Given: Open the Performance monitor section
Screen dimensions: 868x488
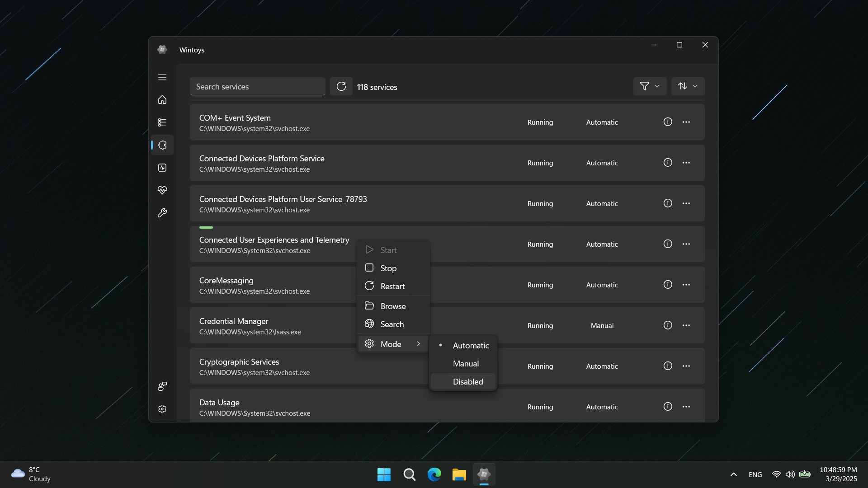Looking at the screenshot, I should tap(162, 168).
